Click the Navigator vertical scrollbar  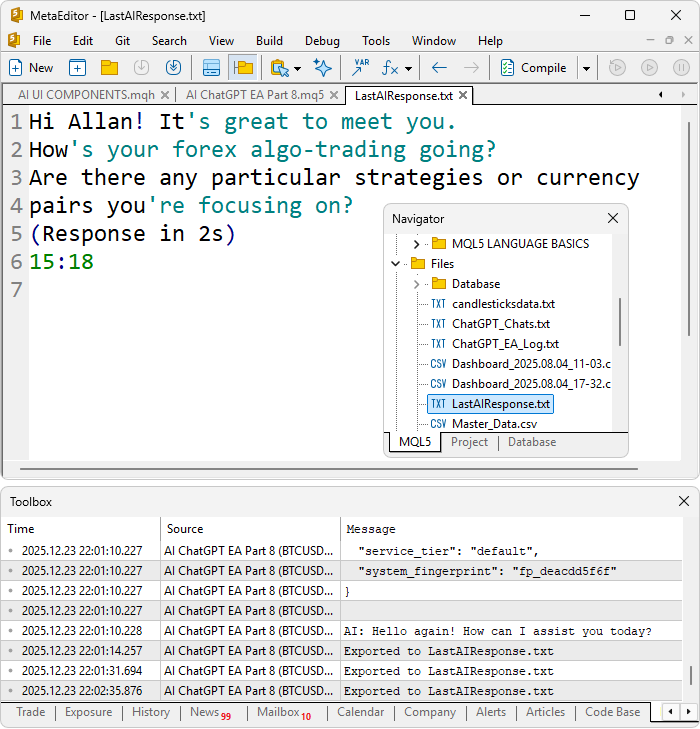[x=620, y=323]
